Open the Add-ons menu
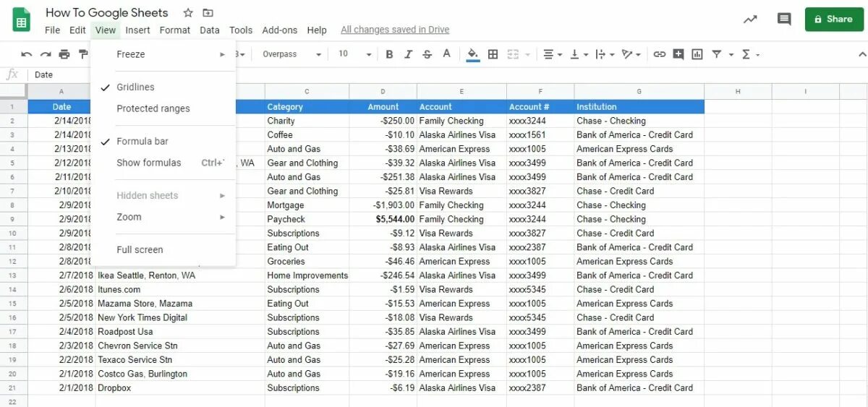 pos(280,30)
